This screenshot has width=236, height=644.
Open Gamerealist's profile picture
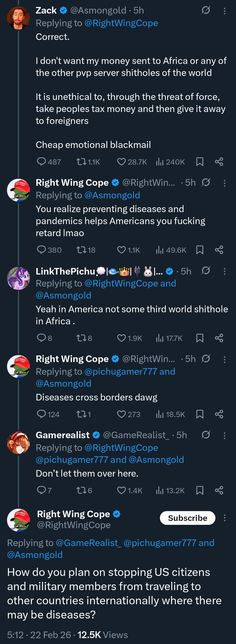[18, 442]
